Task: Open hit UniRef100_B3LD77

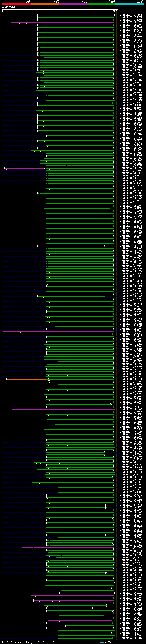Action: [131, 369]
